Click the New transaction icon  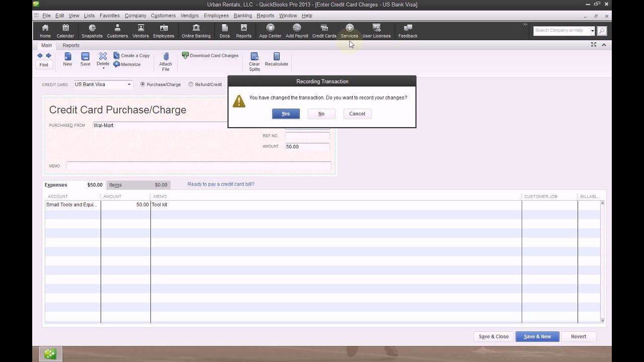click(x=67, y=59)
